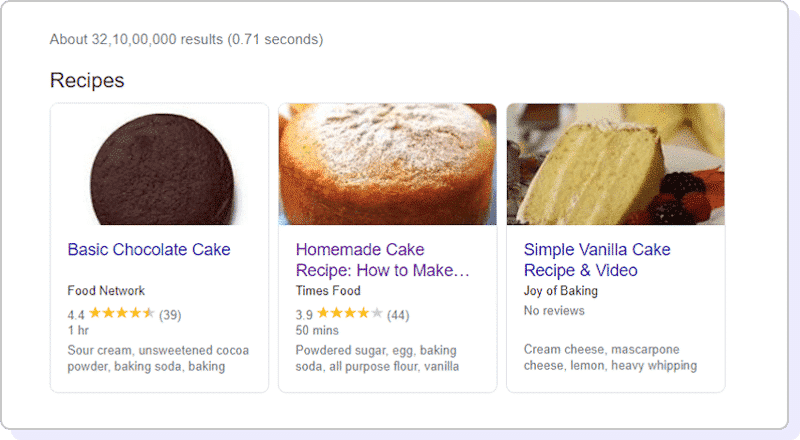800x440 pixels.
Task: Click the 3.9 star rating stars
Action: click(349, 313)
